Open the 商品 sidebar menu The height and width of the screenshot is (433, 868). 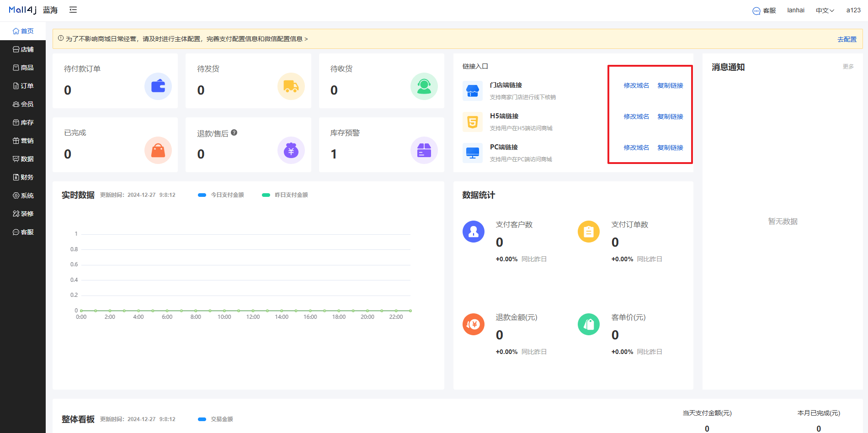[x=23, y=68]
